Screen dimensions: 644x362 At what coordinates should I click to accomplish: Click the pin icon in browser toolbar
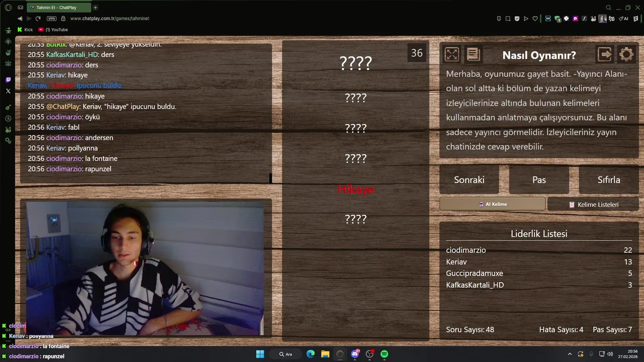point(499,19)
